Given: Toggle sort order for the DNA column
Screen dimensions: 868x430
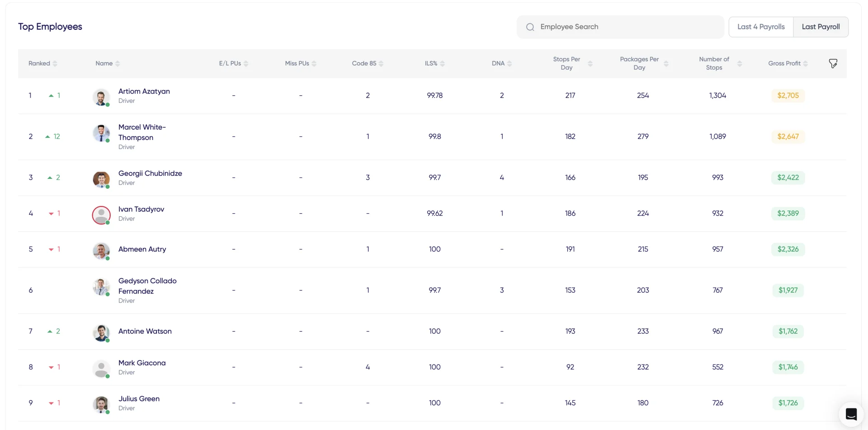Looking at the screenshot, I should tap(510, 64).
